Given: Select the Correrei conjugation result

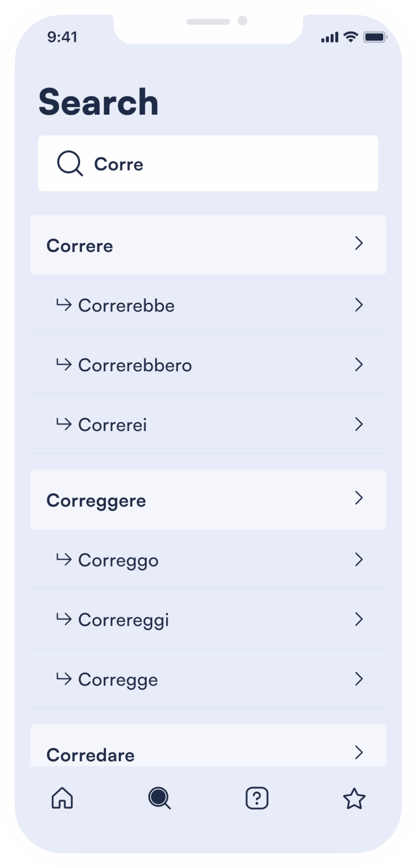Looking at the screenshot, I should coord(112,425).
